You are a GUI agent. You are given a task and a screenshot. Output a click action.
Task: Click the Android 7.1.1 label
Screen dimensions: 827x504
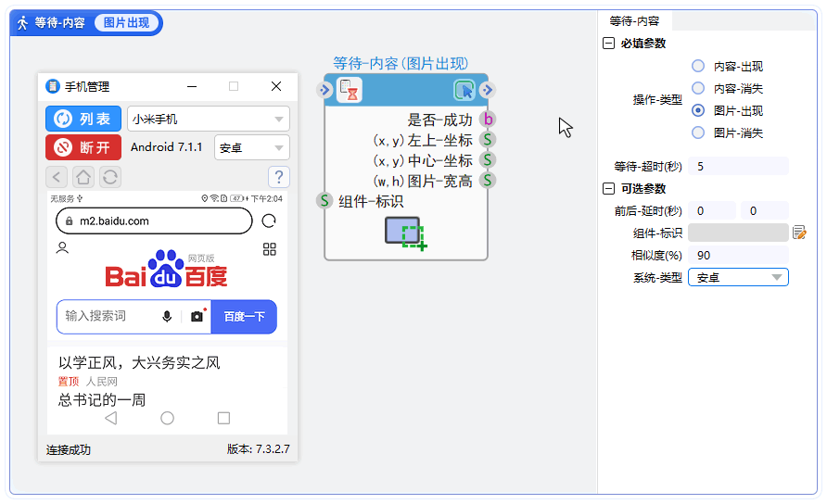pos(167,147)
